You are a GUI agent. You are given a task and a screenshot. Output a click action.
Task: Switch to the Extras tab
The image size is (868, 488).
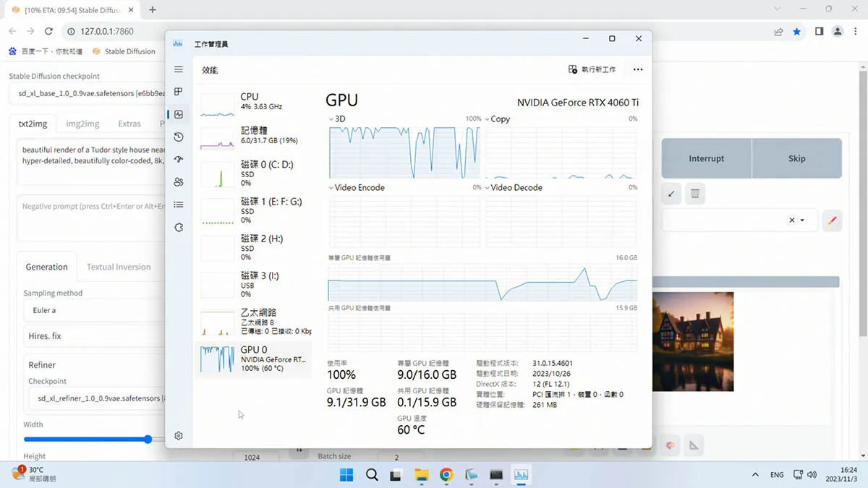coord(129,124)
